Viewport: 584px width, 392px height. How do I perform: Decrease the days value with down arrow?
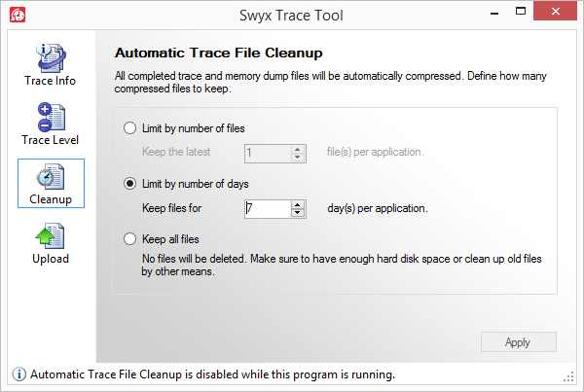[x=299, y=212]
